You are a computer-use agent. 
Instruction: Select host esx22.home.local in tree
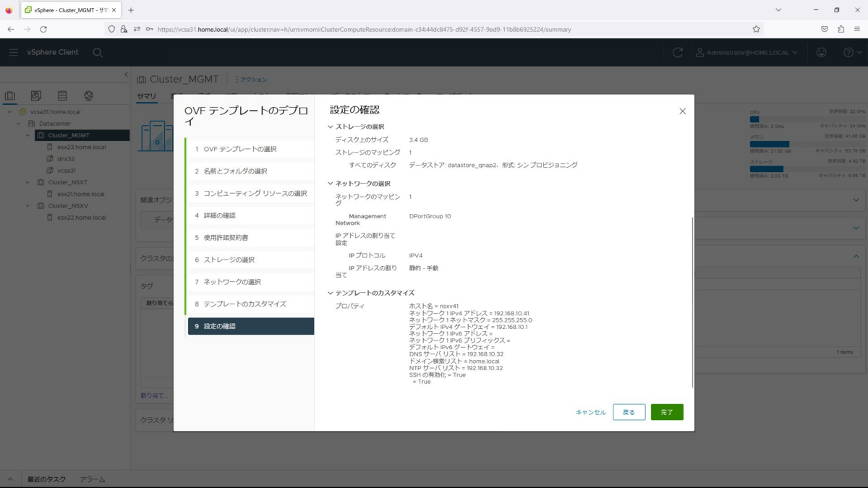81,217
